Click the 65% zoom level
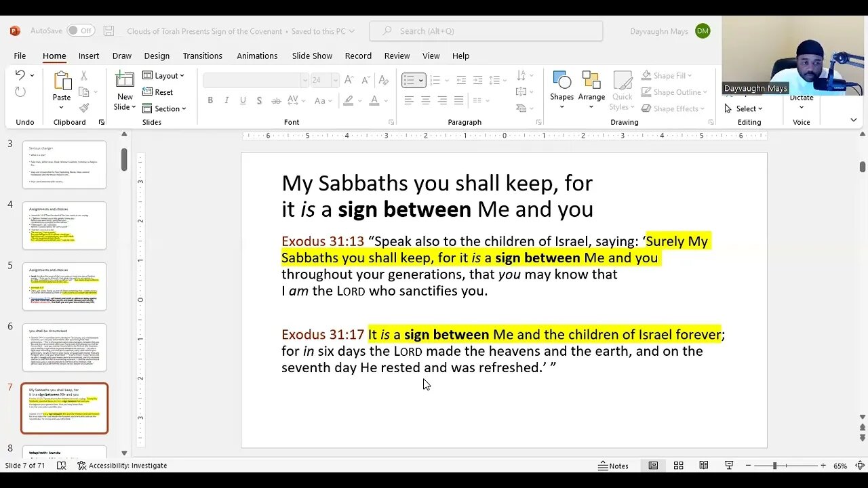This screenshot has height=488, width=868. 841,466
